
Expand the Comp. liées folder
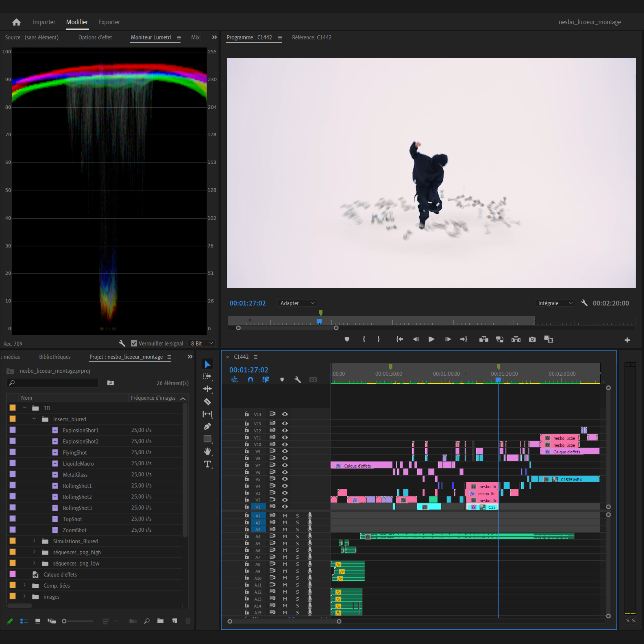tap(24, 585)
